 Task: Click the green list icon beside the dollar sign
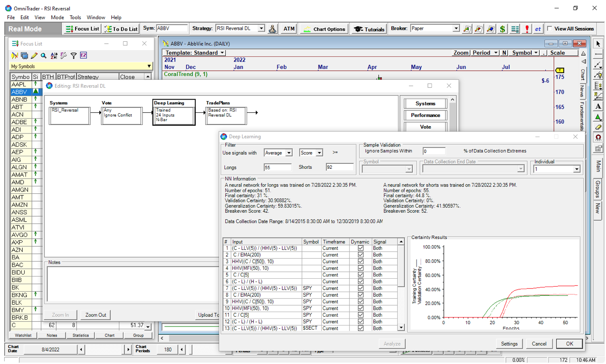click(x=515, y=29)
